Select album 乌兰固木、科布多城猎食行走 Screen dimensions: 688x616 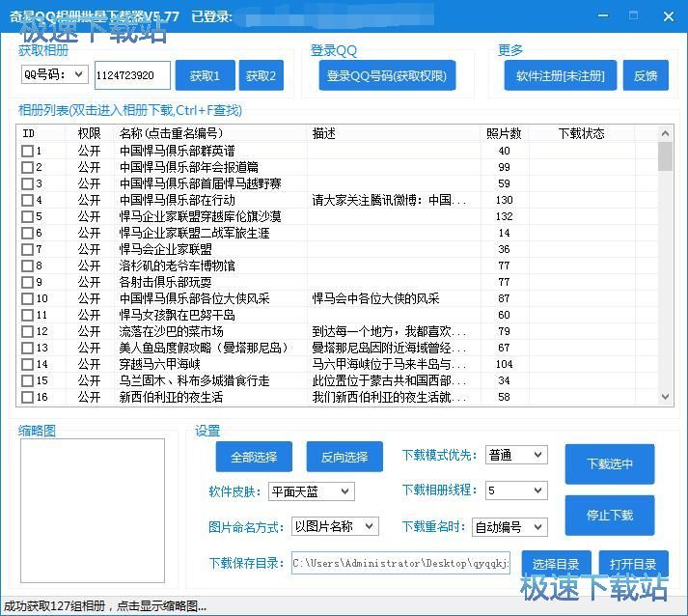coord(194,380)
